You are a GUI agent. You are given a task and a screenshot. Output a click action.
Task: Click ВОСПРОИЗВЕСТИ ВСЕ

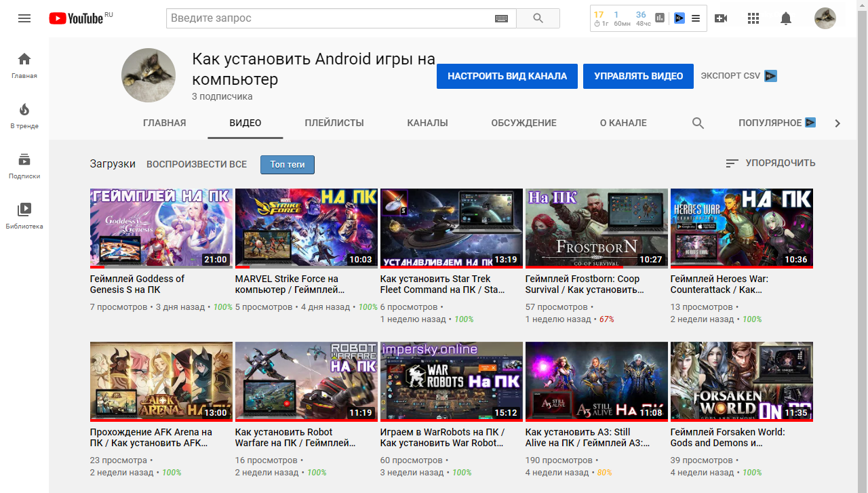[x=197, y=164]
